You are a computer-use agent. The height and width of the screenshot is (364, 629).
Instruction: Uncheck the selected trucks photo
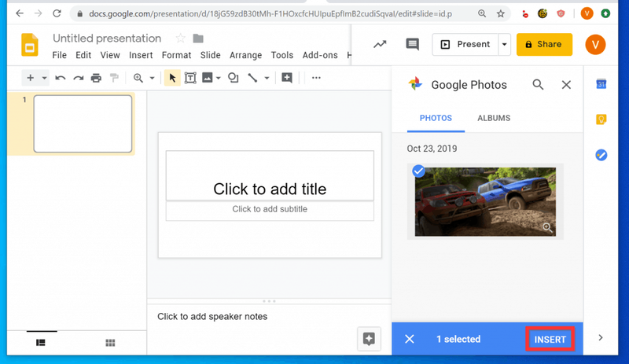tap(418, 171)
